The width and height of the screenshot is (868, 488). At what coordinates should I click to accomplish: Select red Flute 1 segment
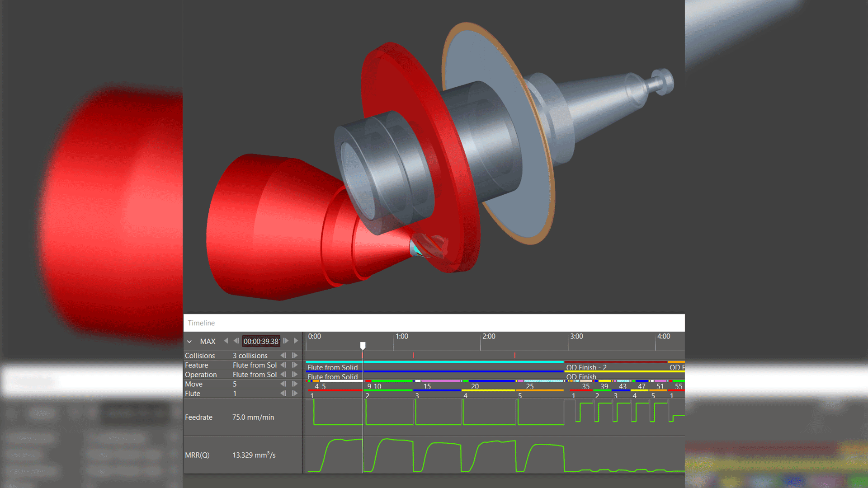coord(335,390)
